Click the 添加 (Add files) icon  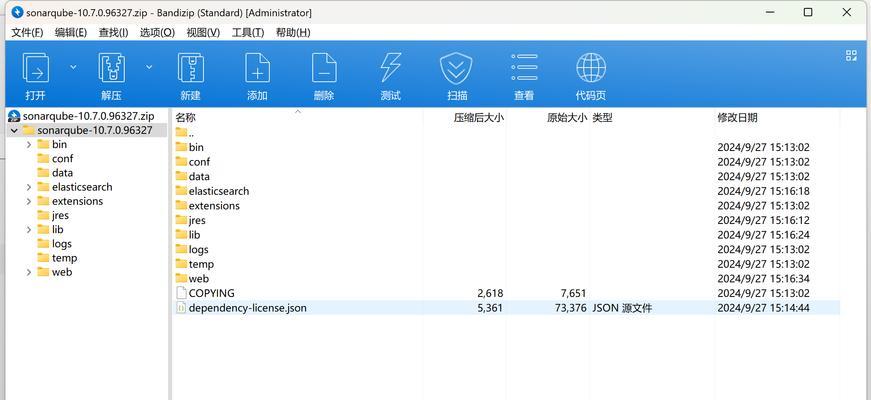point(257,69)
